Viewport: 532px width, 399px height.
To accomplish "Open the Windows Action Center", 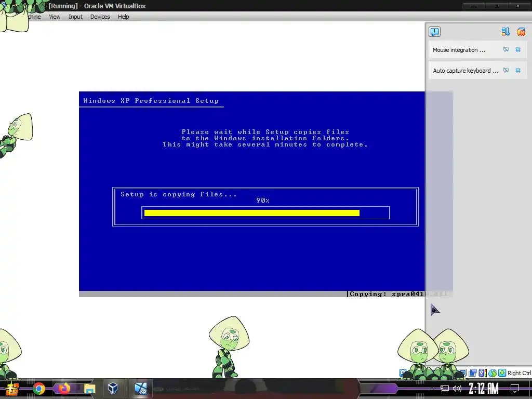I will tap(515, 389).
